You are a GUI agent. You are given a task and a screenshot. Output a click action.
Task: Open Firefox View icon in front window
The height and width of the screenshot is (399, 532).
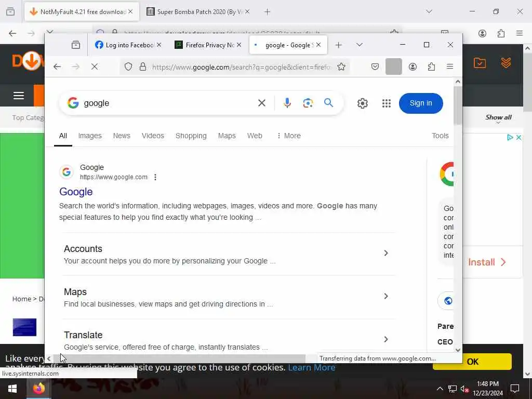[x=76, y=45]
